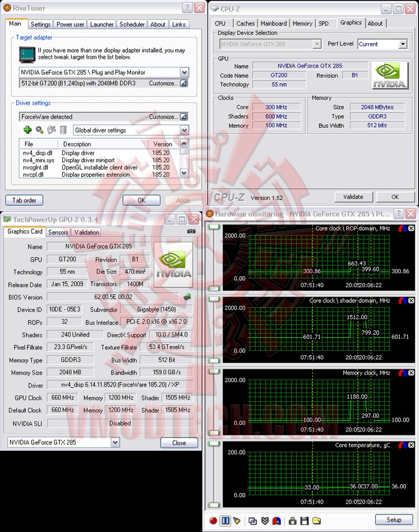Screen dimensions: 419x532
Task: Open the Scheduler tab in RivaTuner
Action: [132, 24]
